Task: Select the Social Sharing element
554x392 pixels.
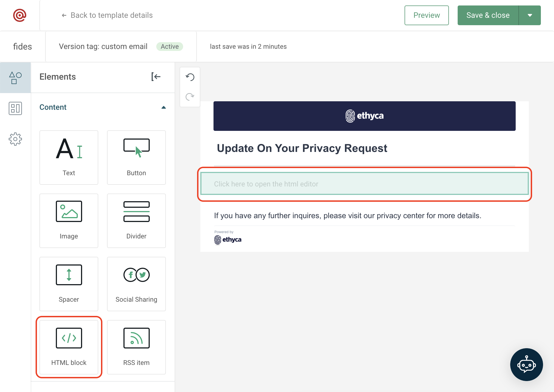Action: pos(136,284)
